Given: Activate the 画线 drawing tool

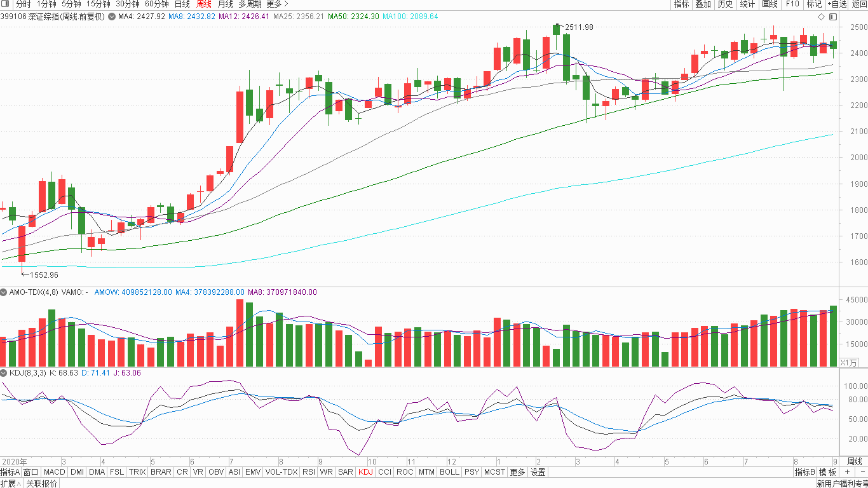Looking at the screenshot, I should (x=770, y=4).
